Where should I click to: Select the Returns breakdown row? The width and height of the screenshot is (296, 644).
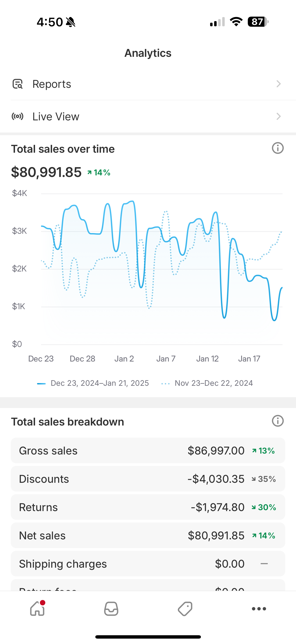[148, 507]
